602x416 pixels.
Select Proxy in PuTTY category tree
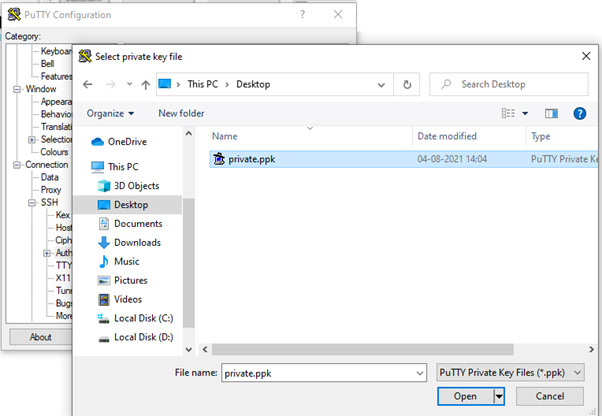51,190
